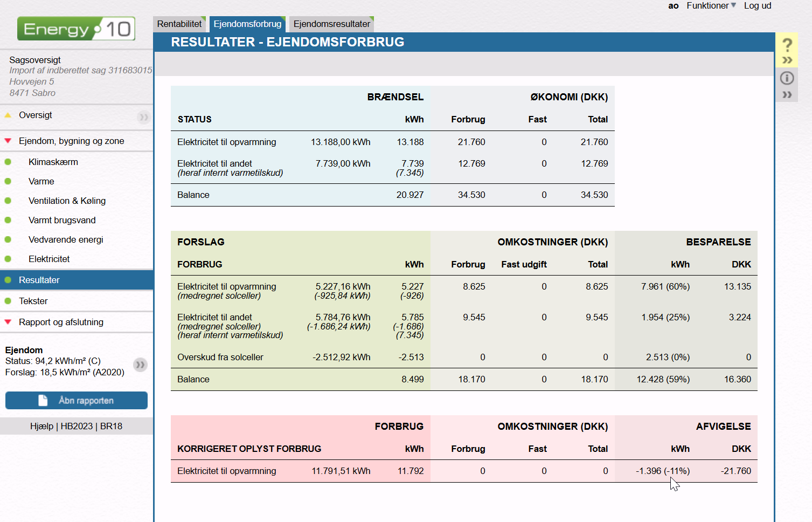Go to Vedvarende energi section
Screen dimensions: 812x522
click(66, 239)
